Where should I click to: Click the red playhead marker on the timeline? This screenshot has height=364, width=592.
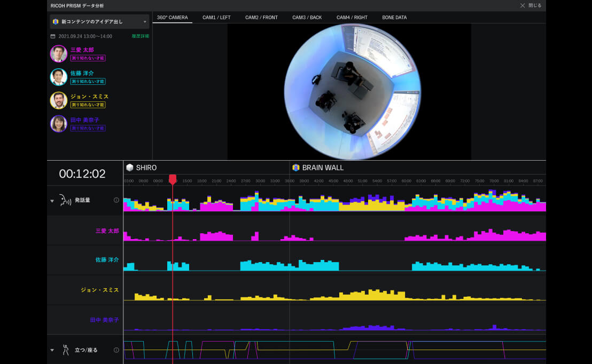pyautogui.click(x=172, y=179)
